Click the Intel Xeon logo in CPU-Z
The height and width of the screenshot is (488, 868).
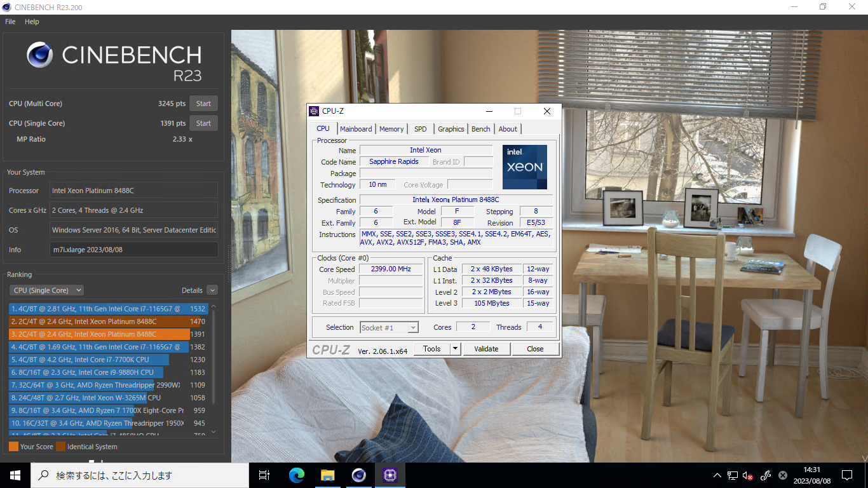[525, 167]
